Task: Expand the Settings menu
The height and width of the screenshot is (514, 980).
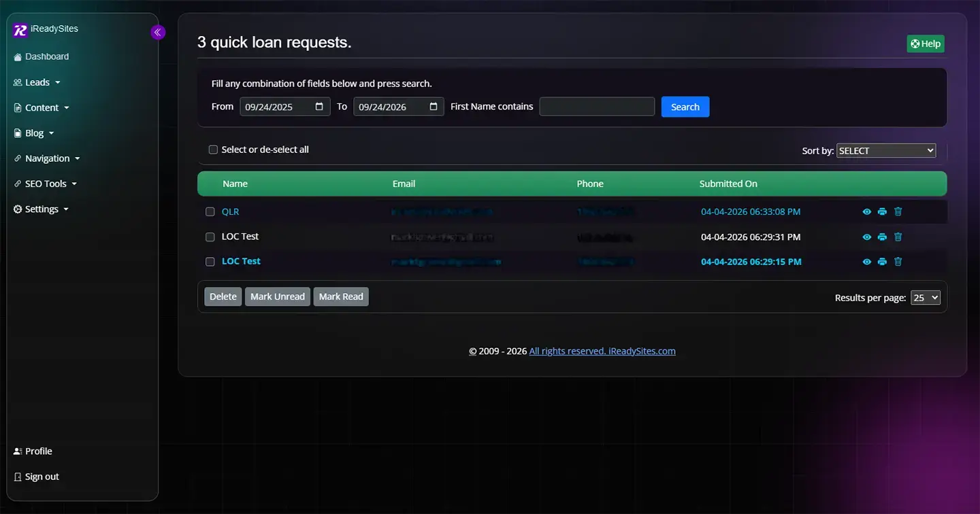Action: (x=41, y=209)
